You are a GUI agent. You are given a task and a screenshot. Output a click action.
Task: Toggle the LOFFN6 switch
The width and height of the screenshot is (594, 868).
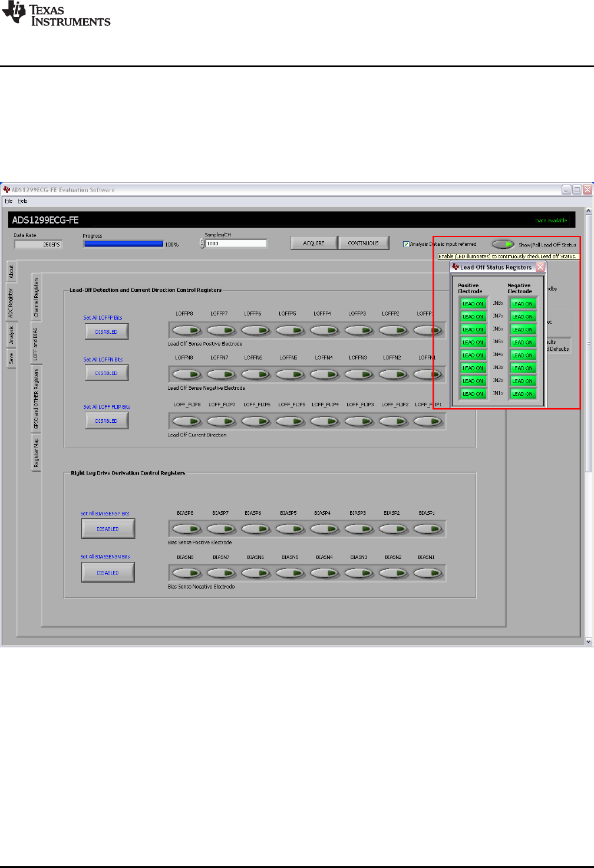[256, 374]
